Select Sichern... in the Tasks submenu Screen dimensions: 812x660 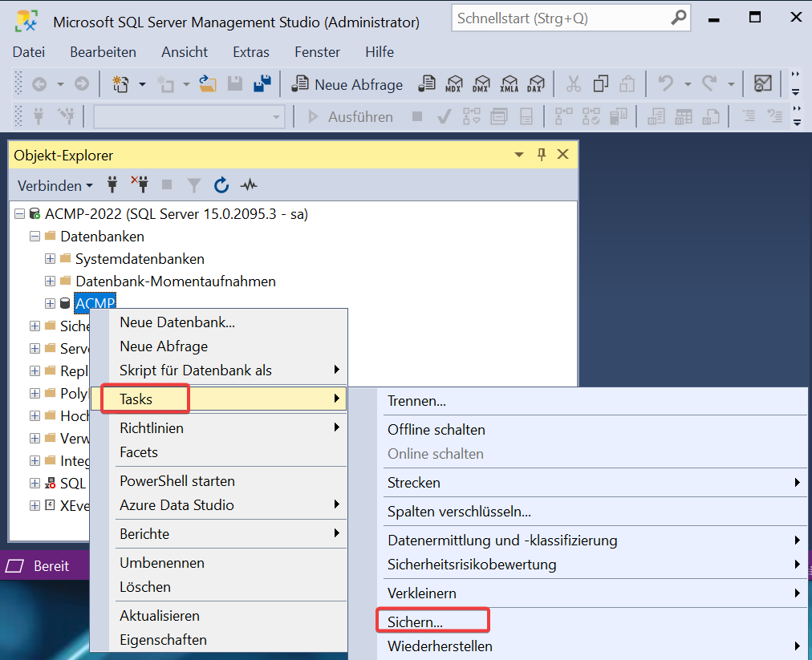point(416,622)
